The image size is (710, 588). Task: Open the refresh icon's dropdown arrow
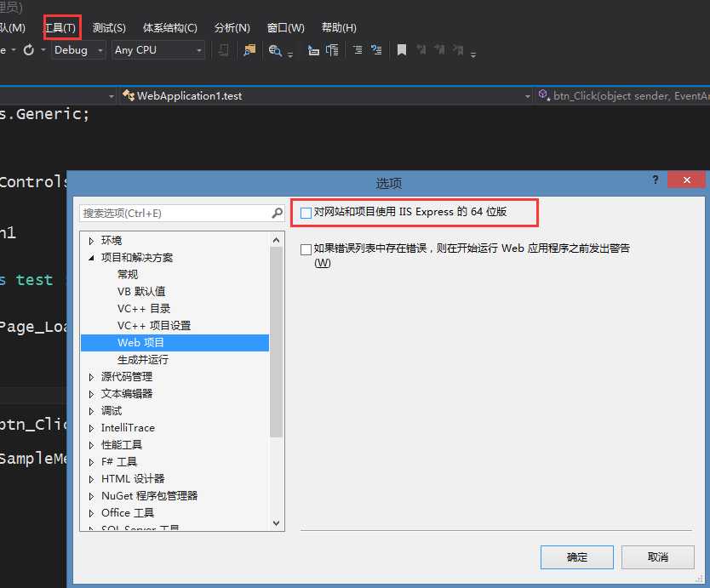43,50
